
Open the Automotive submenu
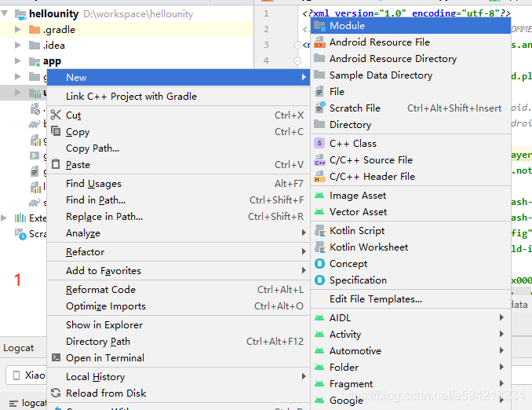[410, 350]
